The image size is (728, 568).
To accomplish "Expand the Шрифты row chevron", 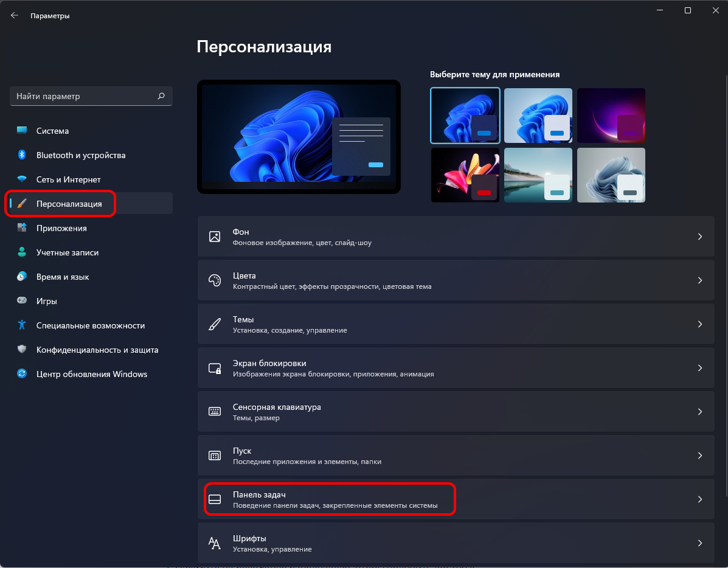I will point(699,543).
